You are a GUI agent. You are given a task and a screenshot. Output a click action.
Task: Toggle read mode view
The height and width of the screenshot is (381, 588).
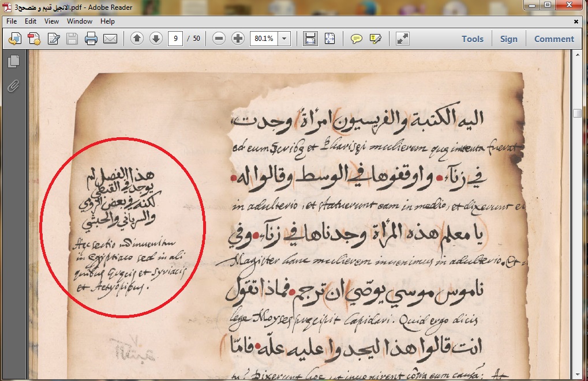[402, 39]
